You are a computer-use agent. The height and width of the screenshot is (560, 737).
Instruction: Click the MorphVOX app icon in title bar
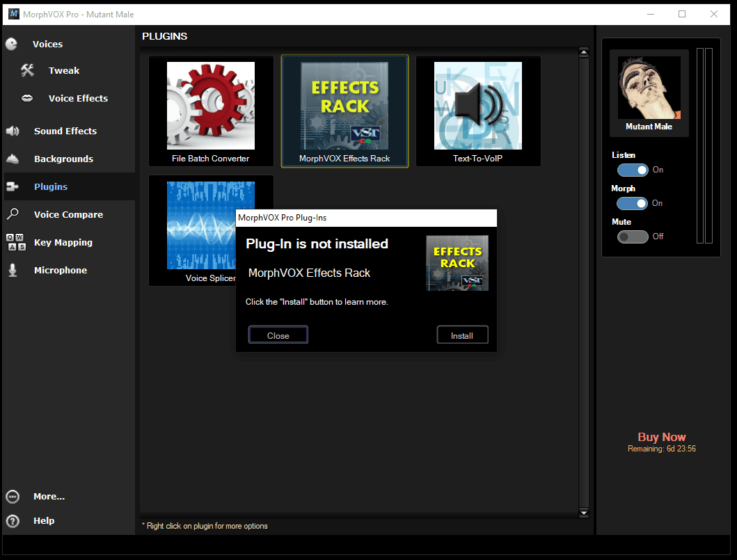coord(14,14)
